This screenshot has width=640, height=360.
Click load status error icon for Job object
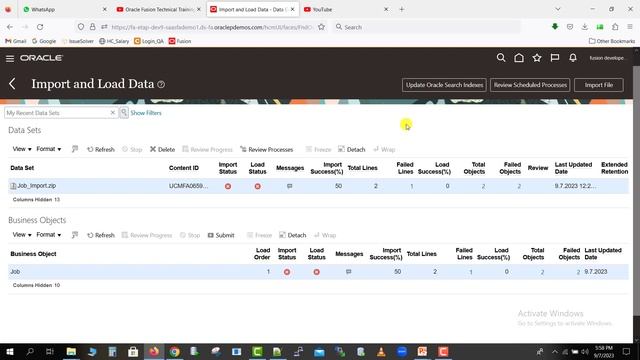pyautogui.click(x=317, y=272)
